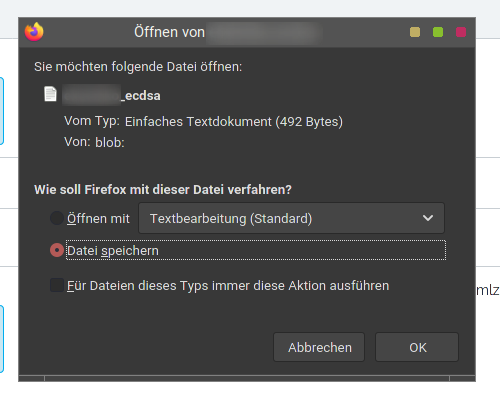
Task: Confirm the dialog with the OK button
Action: 417,347
